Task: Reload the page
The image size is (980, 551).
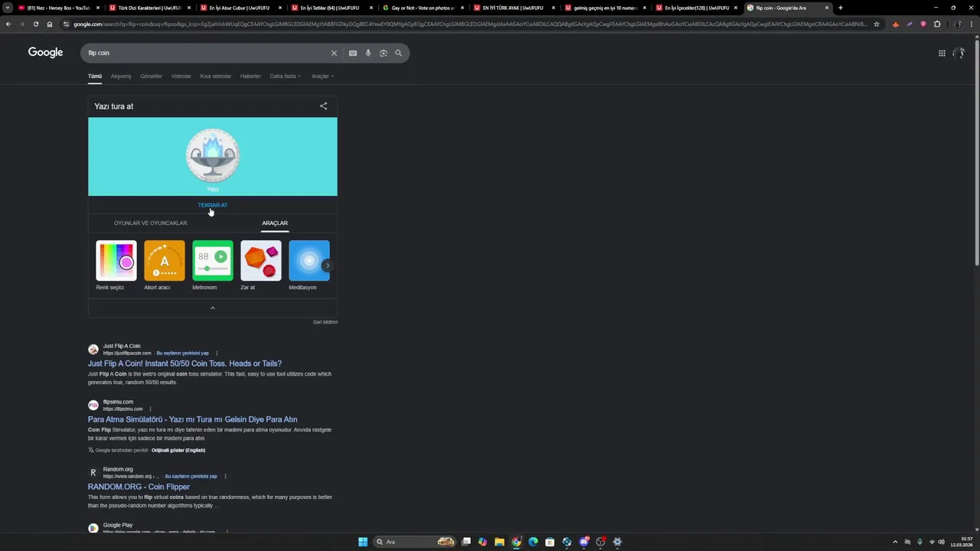Action: [x=35, y=24]
